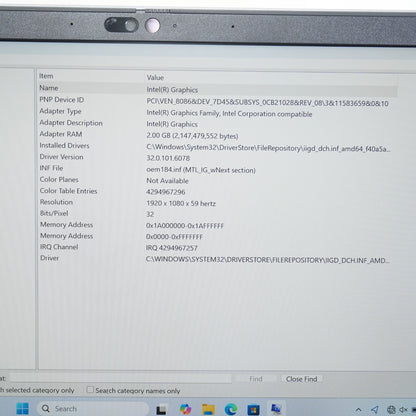This screenshot has width=416, height=416.
Task: Sort by the Item column header
Action: click(x=91, y=76)
